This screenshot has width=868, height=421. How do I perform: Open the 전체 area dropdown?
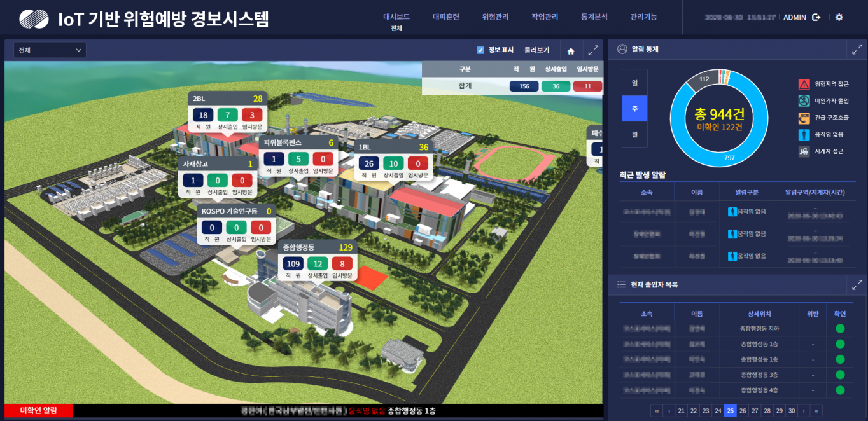pyautogui.click(x=51, y=50)
